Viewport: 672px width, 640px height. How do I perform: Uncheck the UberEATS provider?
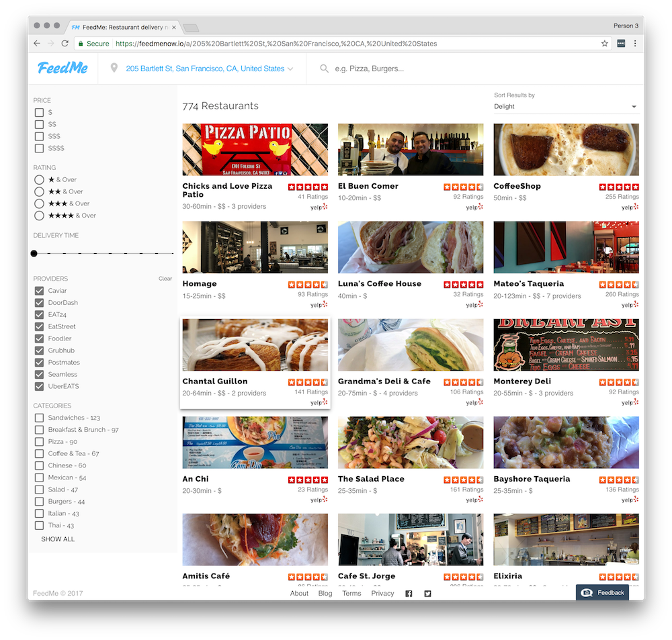coord(39,386)
